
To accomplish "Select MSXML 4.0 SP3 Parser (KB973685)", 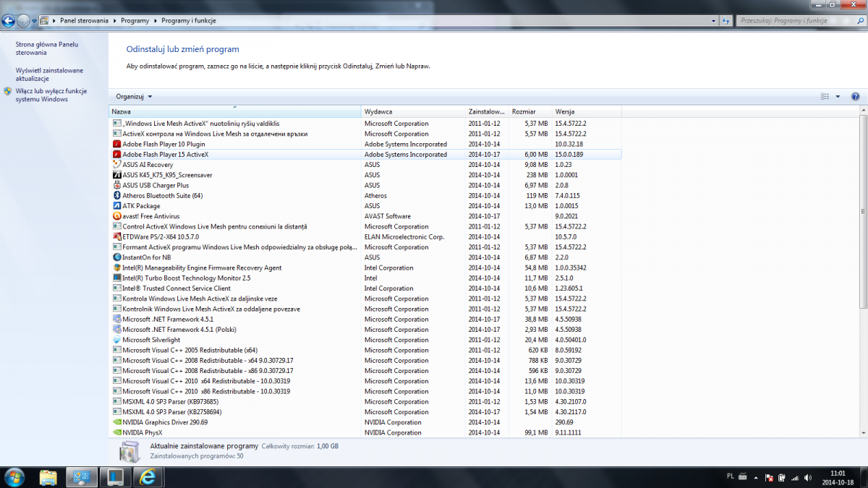I will [365, 401].
